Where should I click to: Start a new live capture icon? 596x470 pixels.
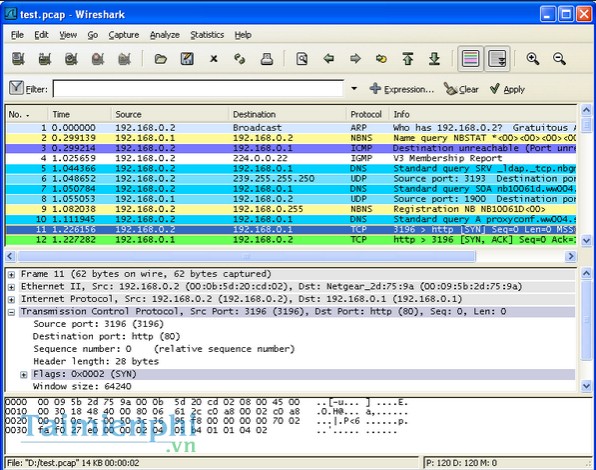(x=71, y=59)
